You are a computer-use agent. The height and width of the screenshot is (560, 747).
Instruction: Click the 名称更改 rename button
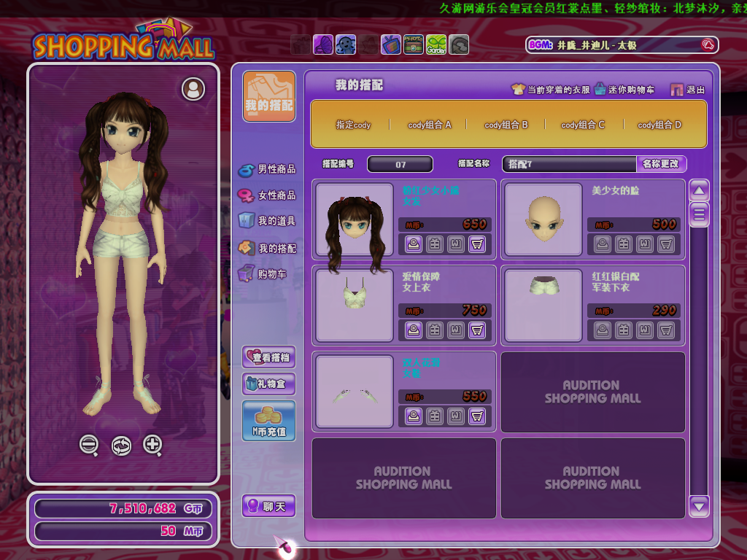661,164
